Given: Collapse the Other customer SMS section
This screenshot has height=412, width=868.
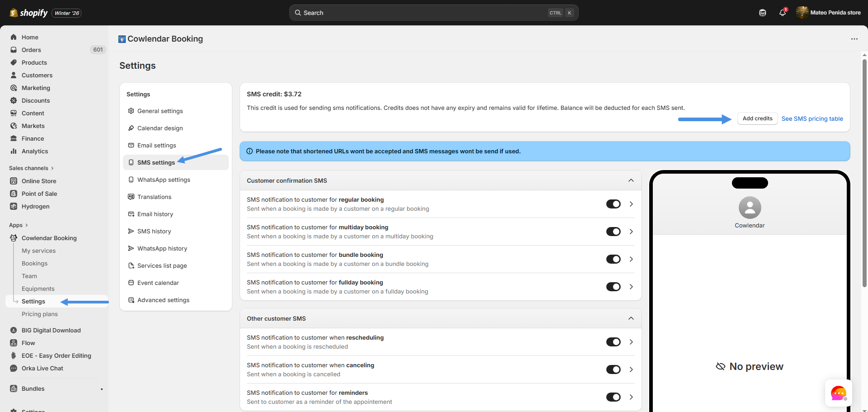Looking at the screenshot, I should point(631,318).
